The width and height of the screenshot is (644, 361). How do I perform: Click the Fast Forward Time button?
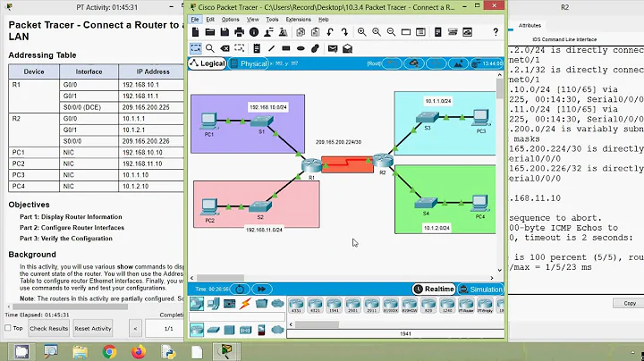point(261,289)
